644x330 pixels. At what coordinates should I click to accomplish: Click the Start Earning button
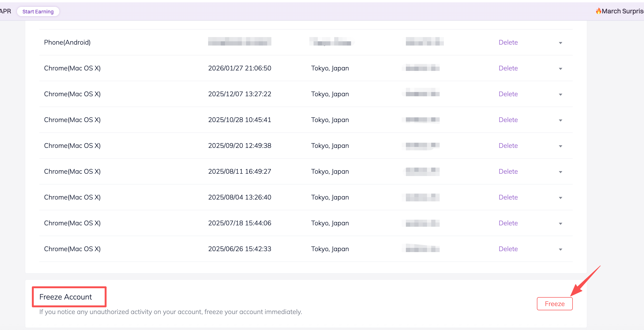(38, 12)
